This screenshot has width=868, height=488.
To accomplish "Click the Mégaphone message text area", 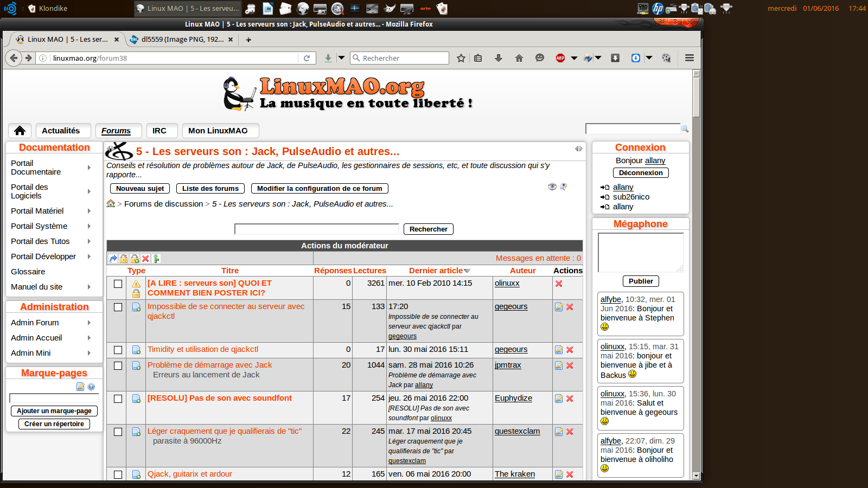I will [641, 252].
